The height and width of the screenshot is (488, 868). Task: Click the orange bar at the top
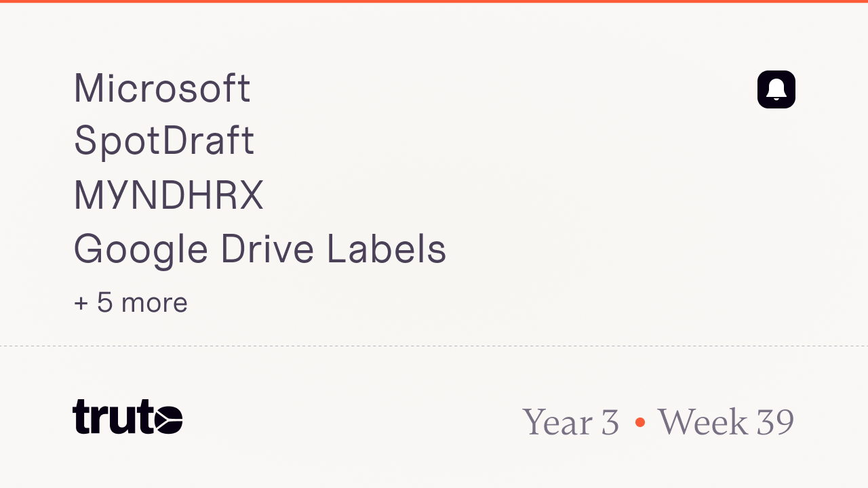tap(434, 1)
